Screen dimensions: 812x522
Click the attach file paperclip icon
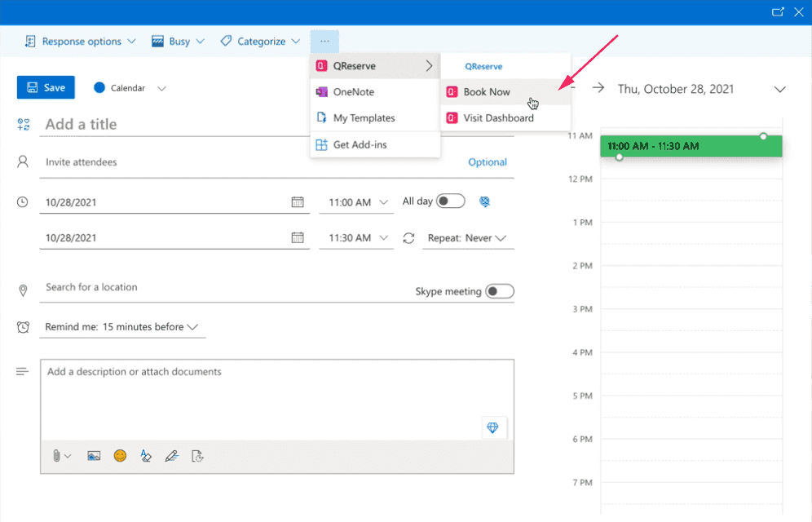pos(58,456)
